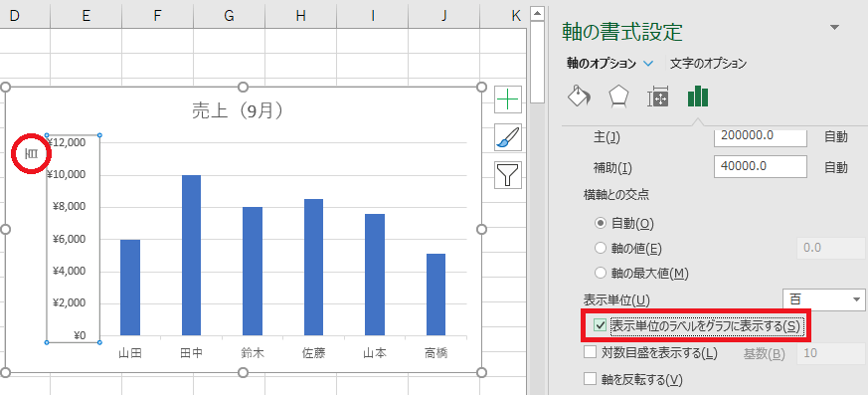The width and height of the screenshot is (868, 395).
Task: Open the 表示単位 dropdown showing 百
Action: pos(823,299)
